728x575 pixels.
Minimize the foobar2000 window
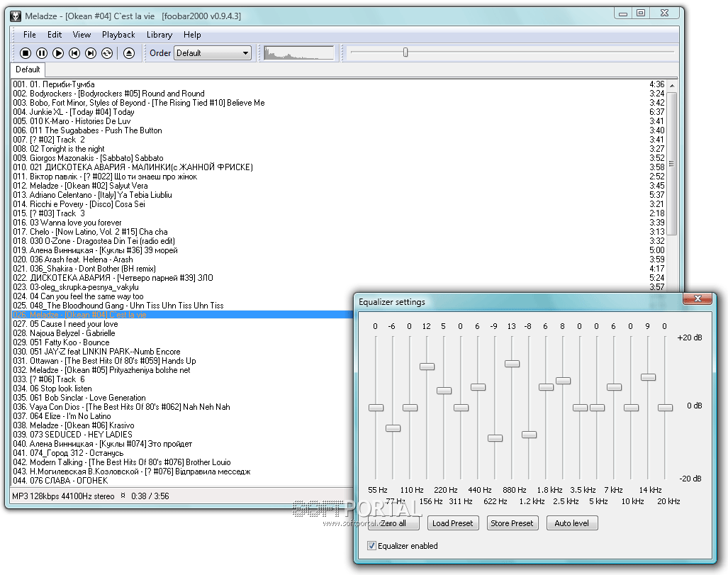623,13
